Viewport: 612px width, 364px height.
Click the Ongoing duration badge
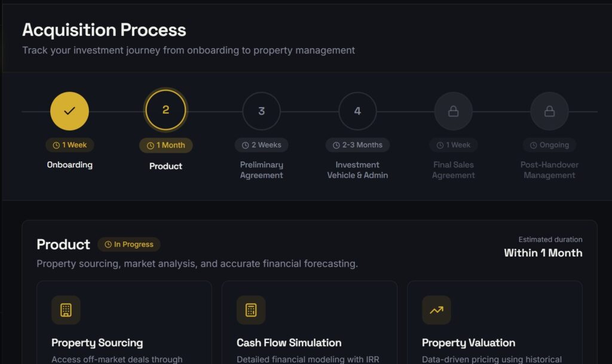549,145
